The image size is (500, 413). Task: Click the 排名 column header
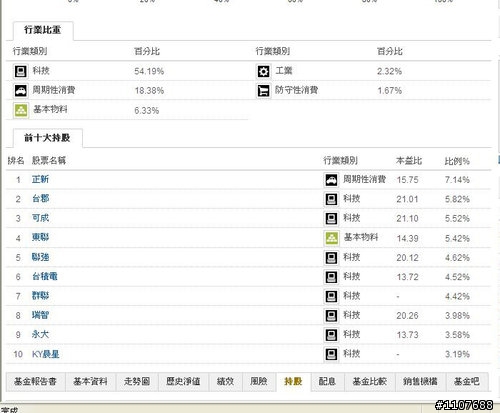(16, 161)
